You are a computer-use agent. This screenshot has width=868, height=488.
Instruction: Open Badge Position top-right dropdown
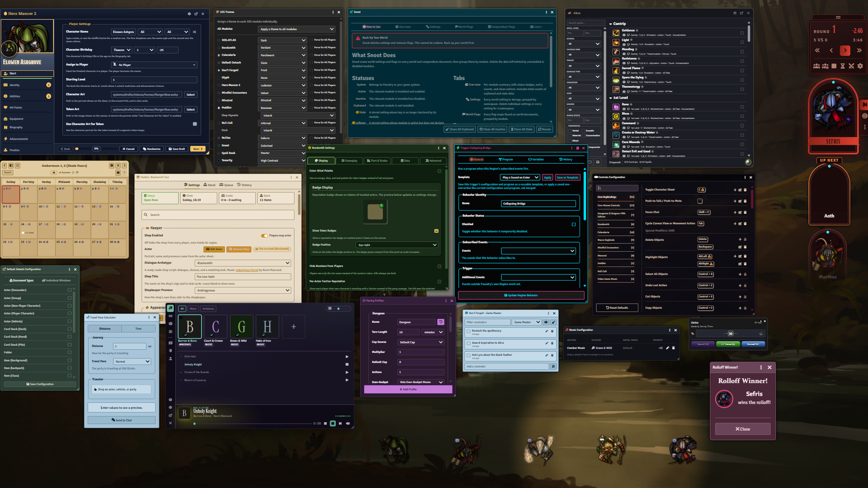[397, 245]
